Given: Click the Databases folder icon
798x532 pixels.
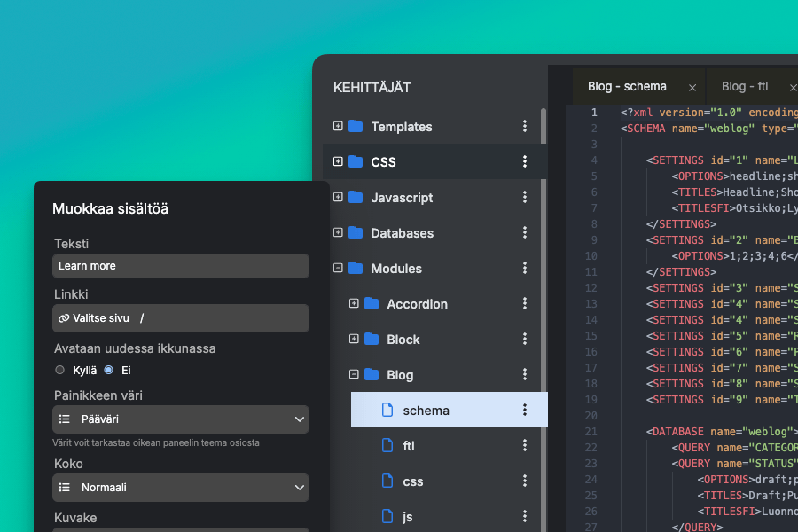Looking at the screenshot, I should tap(356, 233).
